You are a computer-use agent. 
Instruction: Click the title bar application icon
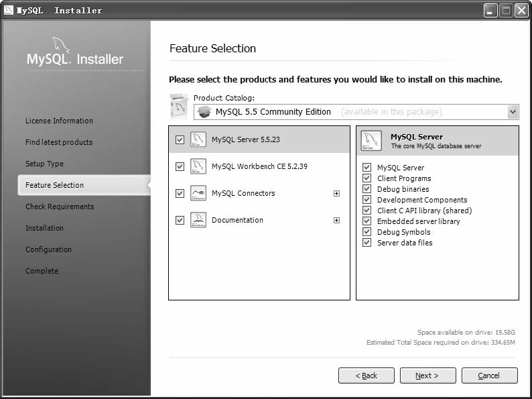(9, 10)
